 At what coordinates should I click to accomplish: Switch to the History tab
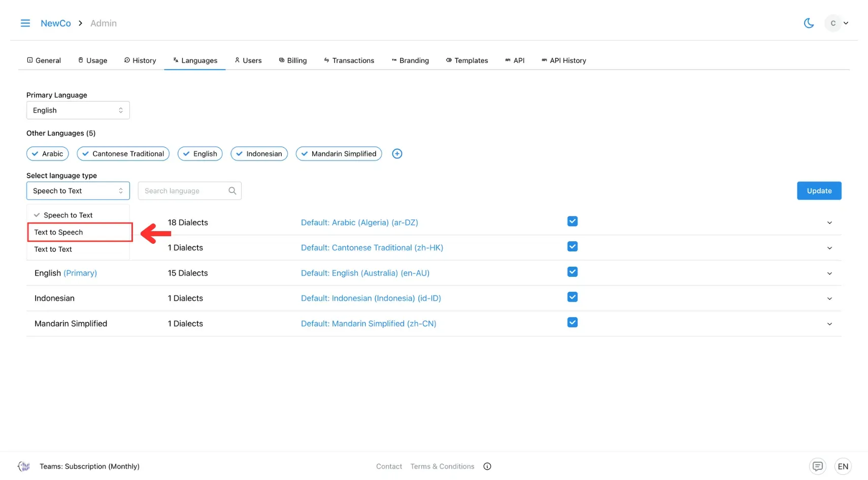point(140,60)
